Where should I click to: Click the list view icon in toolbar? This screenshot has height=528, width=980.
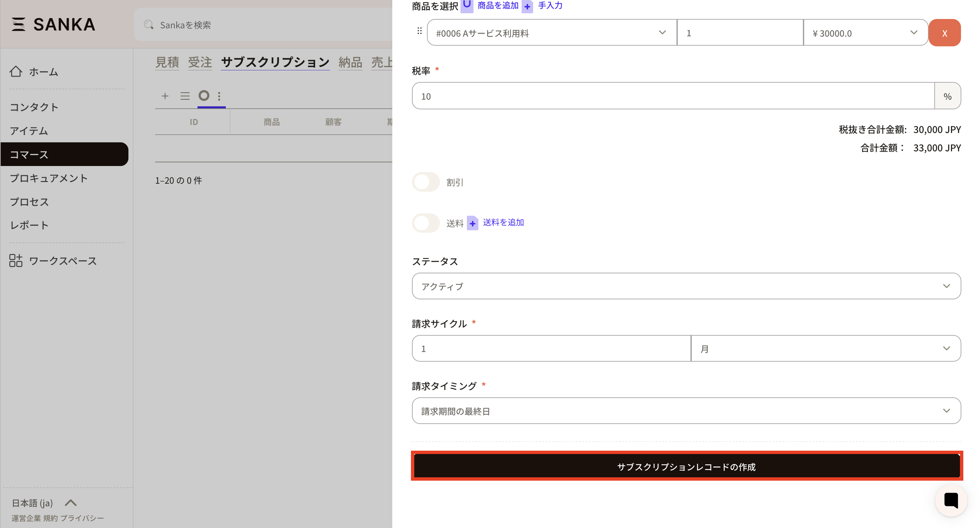pyautogui.click(x=185, y=96)
